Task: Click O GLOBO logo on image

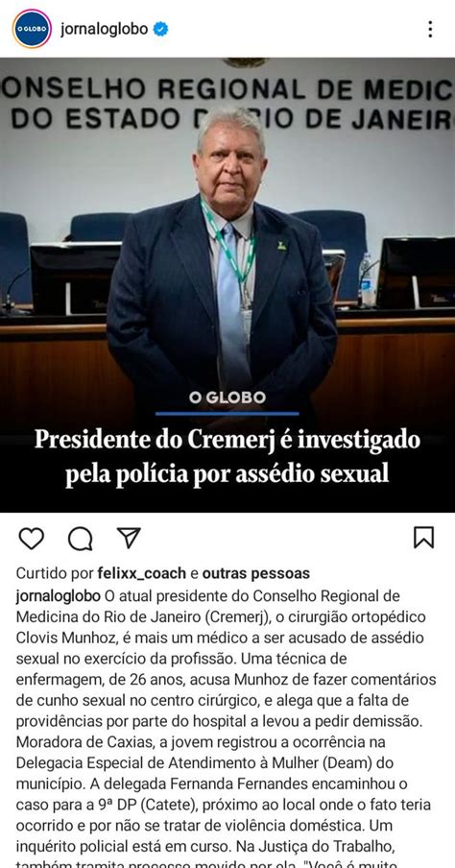Action: coord(227,398)
